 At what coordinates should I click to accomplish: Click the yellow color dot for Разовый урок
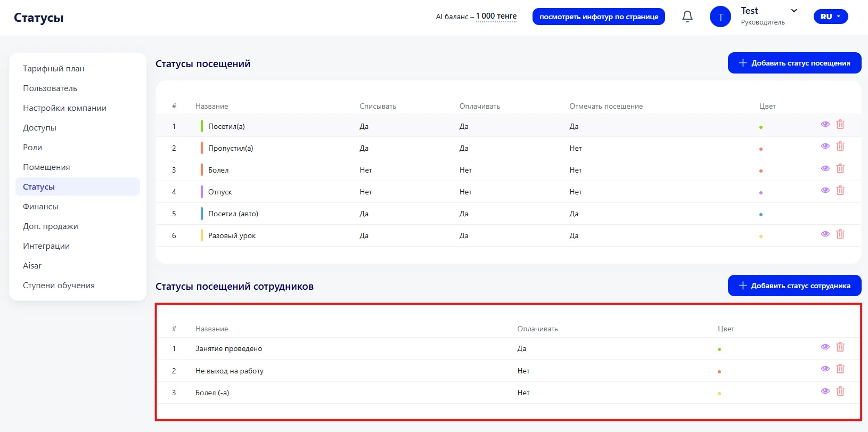click(x=761, y=237)
